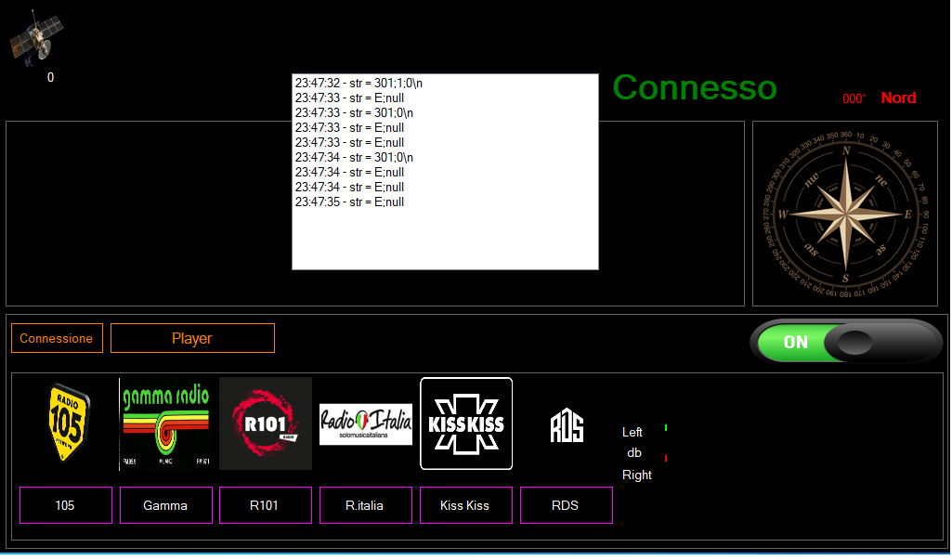
Task: Click the Nord heading label
Action: 898,98
